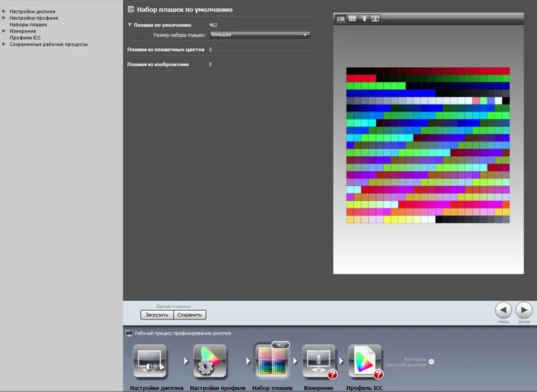537x392 pixels.
Task: Select Измерения sidebar entry
Action: tap(23, 31)
